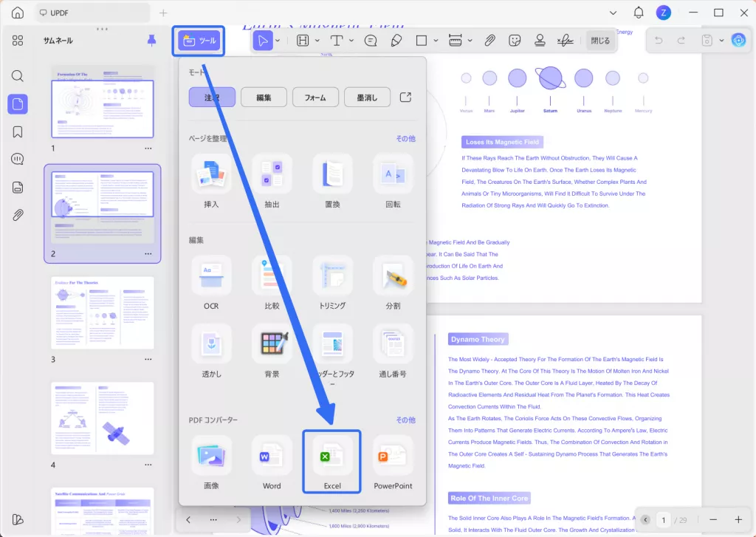Switch to 編集 mode
The height and width of the screenshot is (537, 756).
264,98
